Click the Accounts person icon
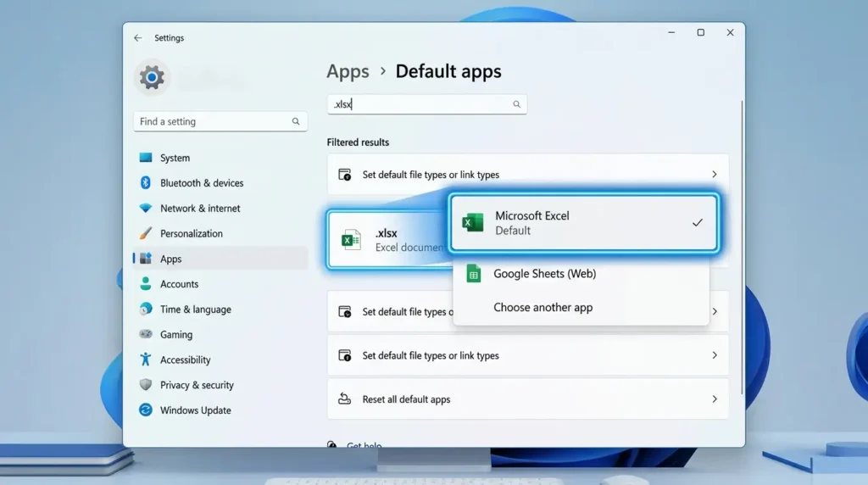 (146, 283)
